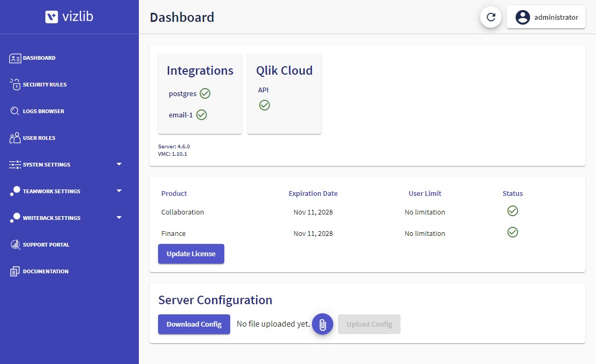Refresh the dashboard with the reload icon
Viewport: 596px width, 364px height.
pos(491,17)
